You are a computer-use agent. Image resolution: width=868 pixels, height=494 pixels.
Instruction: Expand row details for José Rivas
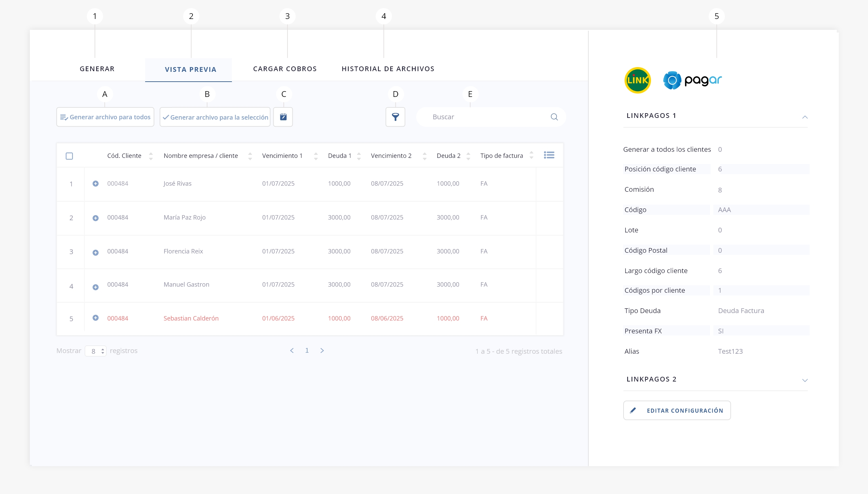(x=95, y=184)
